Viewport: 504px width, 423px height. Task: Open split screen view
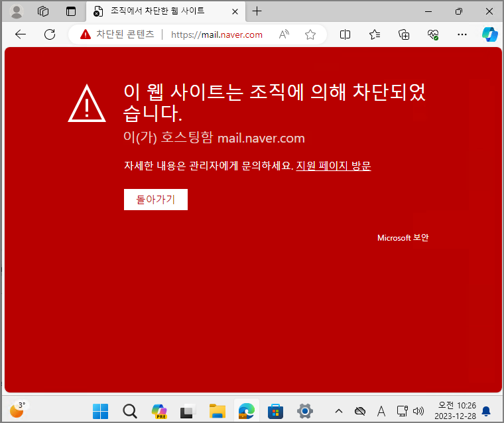click(x=345, y=34)
